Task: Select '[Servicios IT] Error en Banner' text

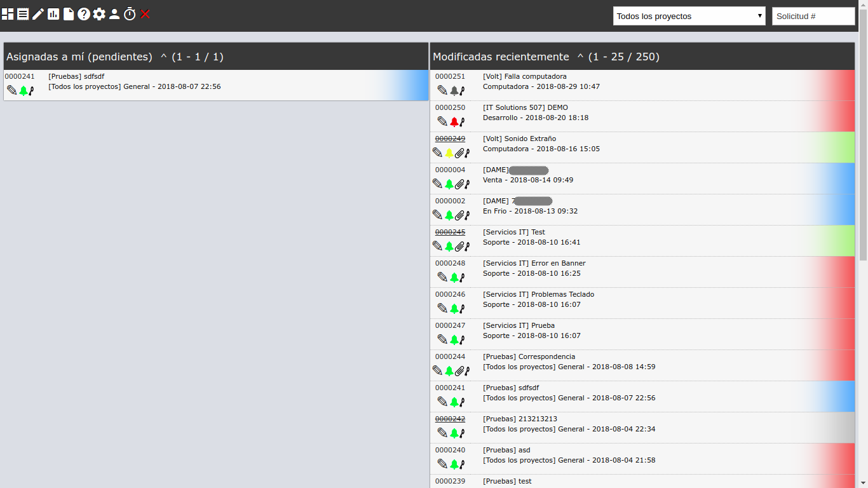Action: point(534,263)
